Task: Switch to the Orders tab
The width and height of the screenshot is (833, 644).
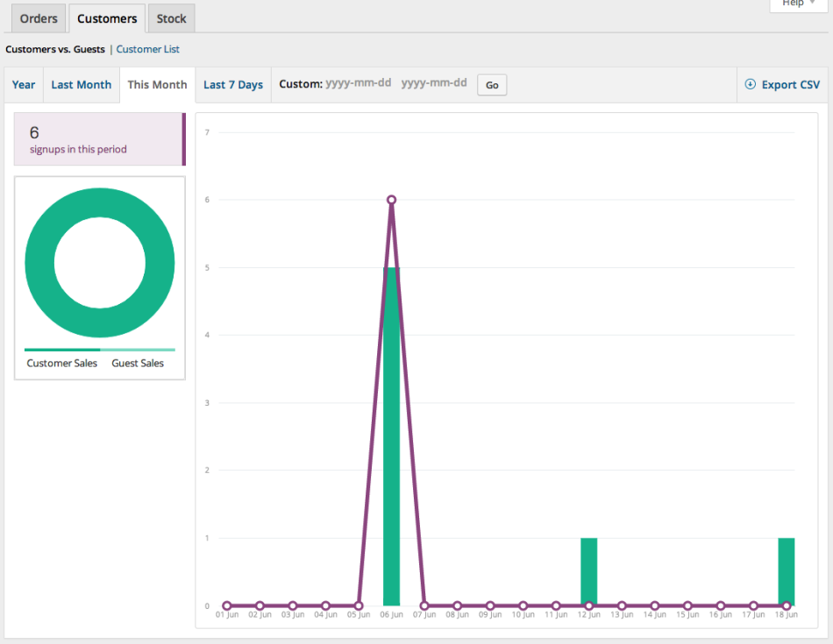Action: pyautogui.click(x=39, y=18)
